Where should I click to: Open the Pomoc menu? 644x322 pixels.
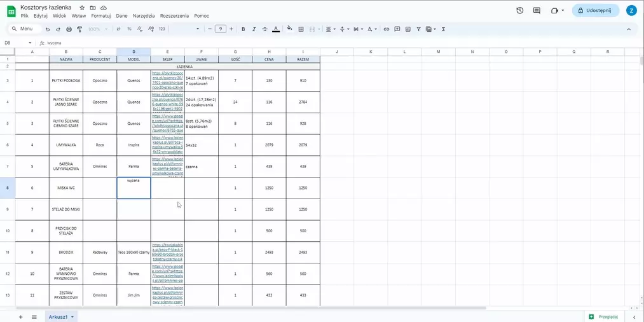point(202,16)
